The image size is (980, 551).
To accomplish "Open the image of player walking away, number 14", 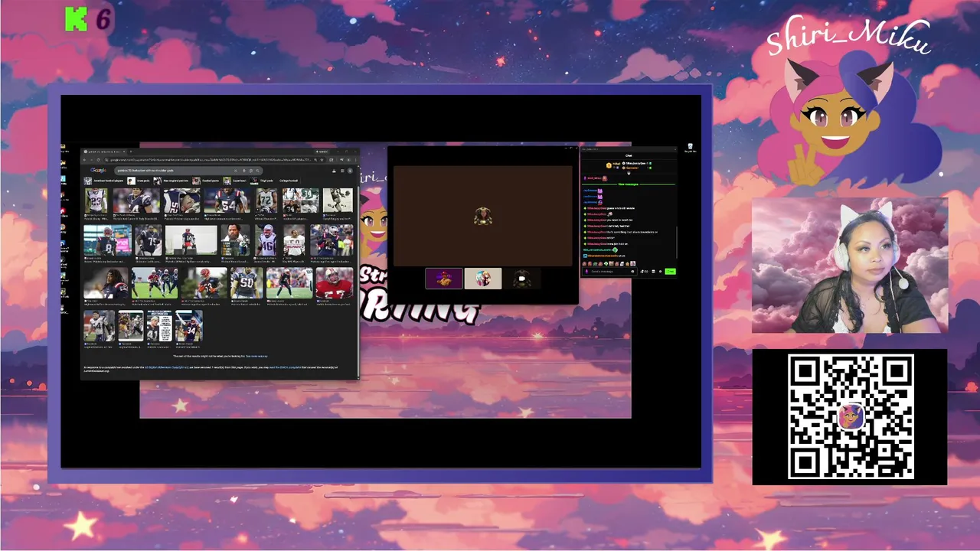I will coord(191,240).
